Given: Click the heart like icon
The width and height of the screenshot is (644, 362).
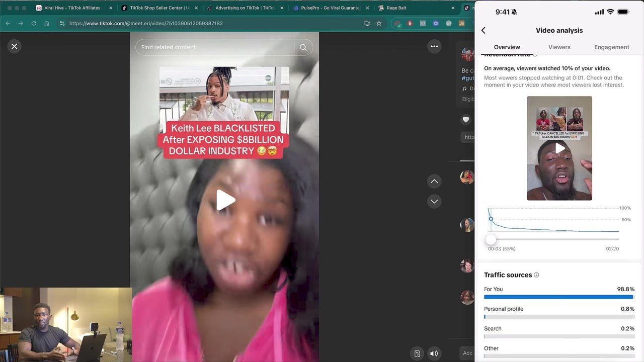Looking at the screenshot, I should 466,120.
